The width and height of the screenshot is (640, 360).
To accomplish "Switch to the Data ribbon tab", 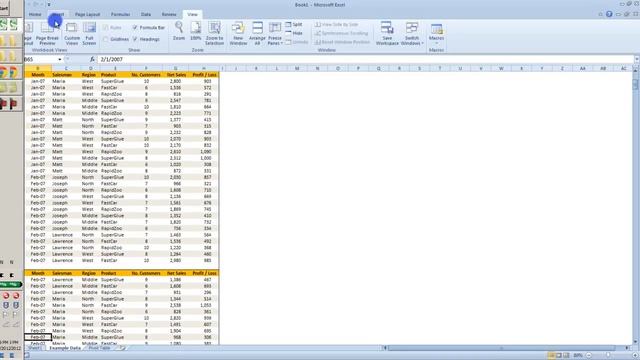I will (x=146, y=14).
